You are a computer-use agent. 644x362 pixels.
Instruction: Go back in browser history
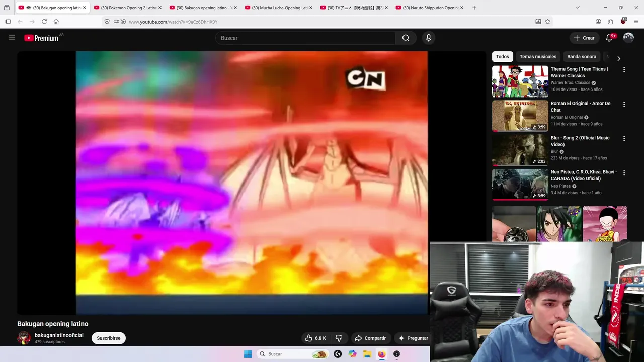[20, 22]
